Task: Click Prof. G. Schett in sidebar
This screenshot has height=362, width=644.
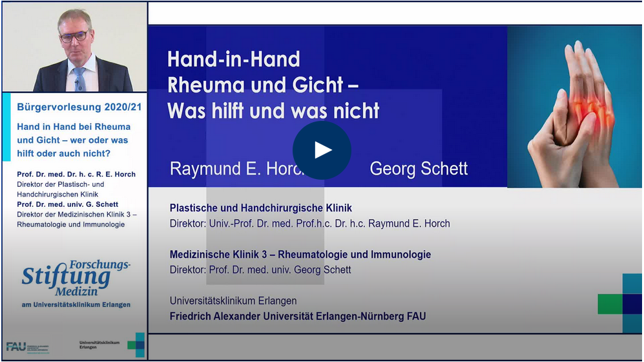Action: point(68,205)
